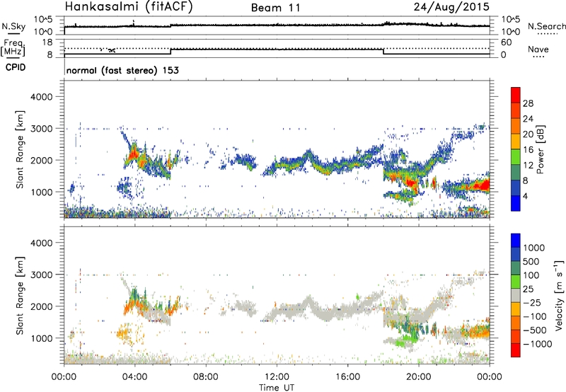Click the blue top of the velocity colorbar
This screenshot has width=566, height=392.
(x=516, y=241)
